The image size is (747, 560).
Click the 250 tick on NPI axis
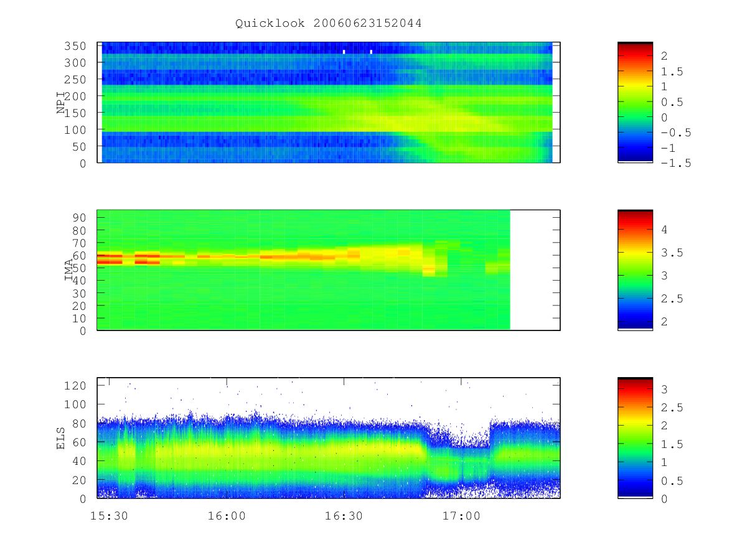coord(77,80)
